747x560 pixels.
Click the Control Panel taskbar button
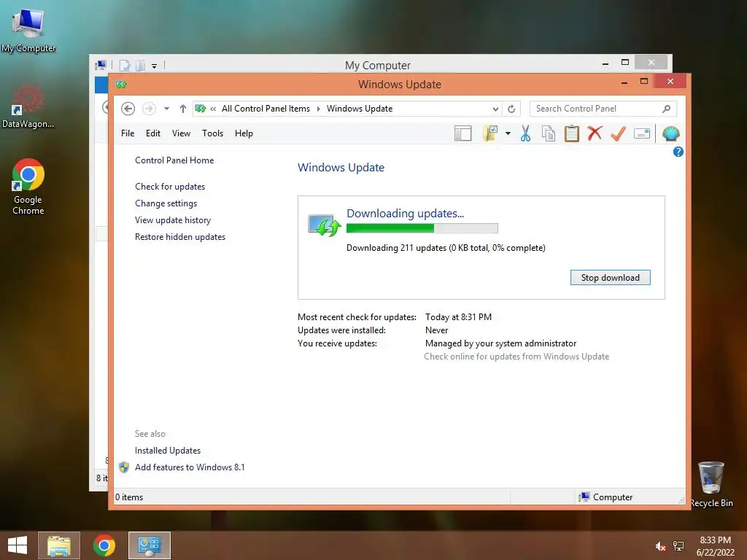coord(150,545)
